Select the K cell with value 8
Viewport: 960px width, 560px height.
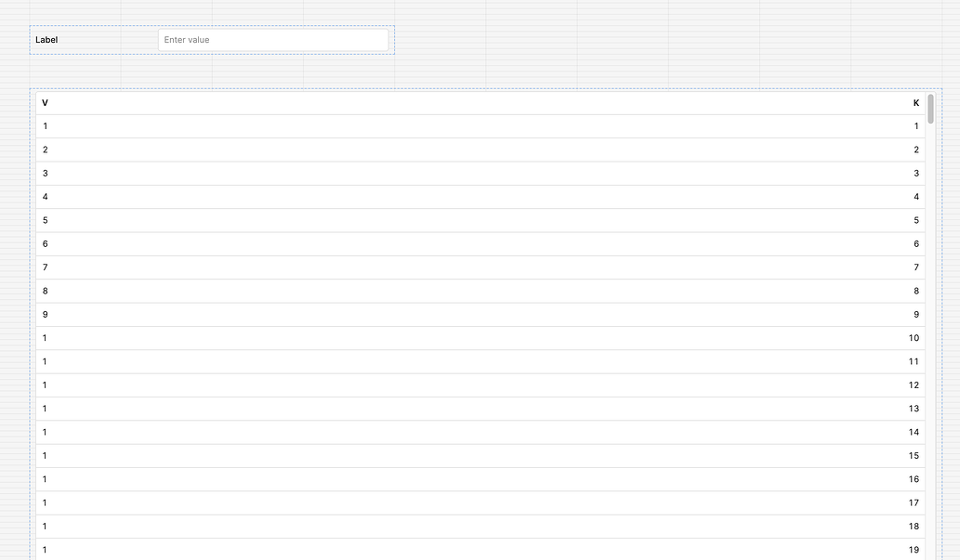[916, 292]
